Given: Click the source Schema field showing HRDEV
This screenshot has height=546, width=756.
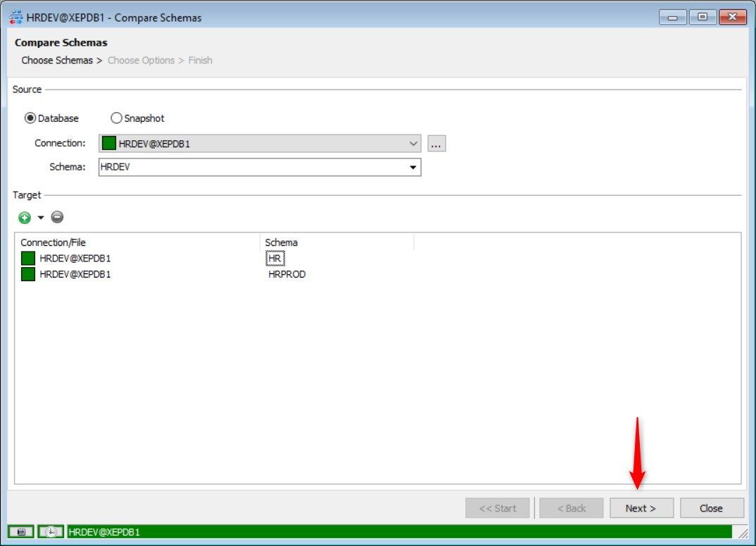Looking at the screenshot, I should click(x=260, y=167).
